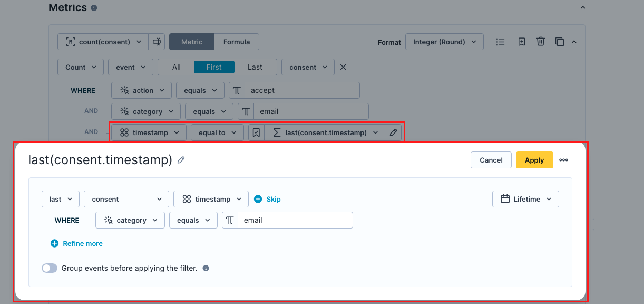
Task: Open the category attribute dropdown in the metric filter
Action: pos(146,111)
